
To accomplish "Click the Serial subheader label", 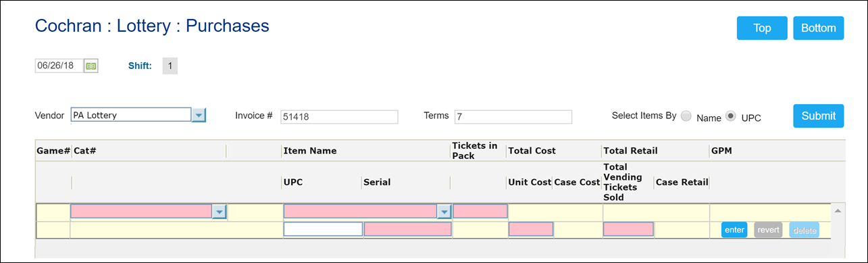I will [377, 182].
